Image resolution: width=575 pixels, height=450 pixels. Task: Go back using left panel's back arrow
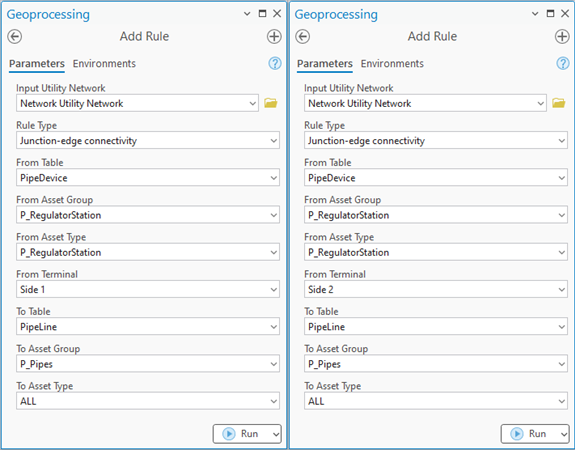coord(15,37)
